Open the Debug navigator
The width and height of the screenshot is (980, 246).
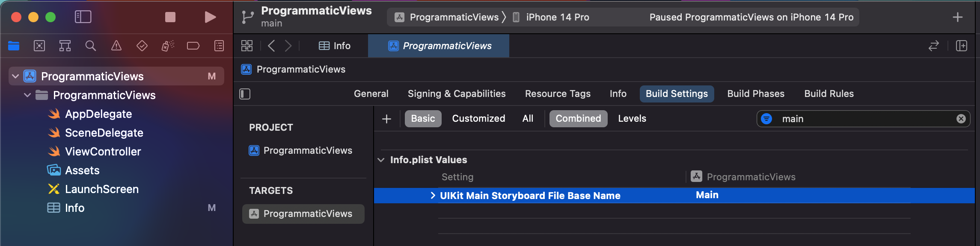168,46
